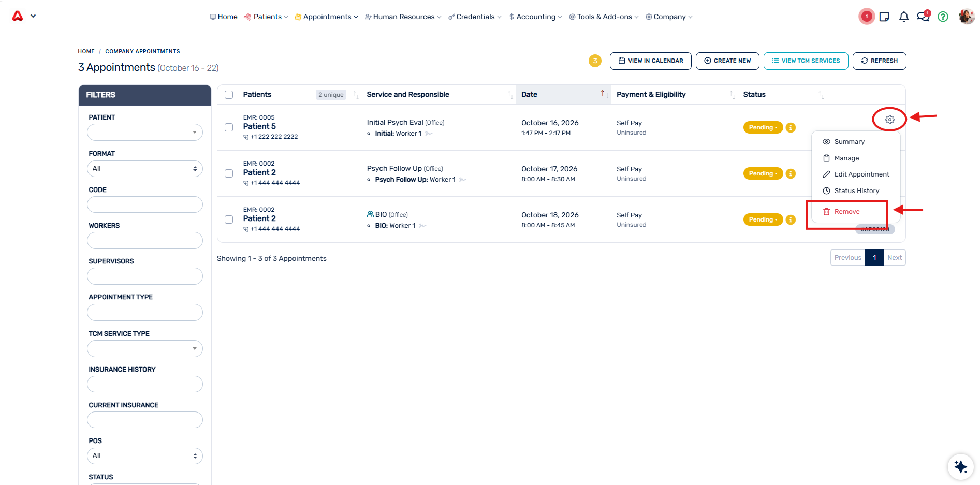Click the VIEW TCM SERVICES button
The height and width of the screenshot is (485, 980).
click(806, 61)
